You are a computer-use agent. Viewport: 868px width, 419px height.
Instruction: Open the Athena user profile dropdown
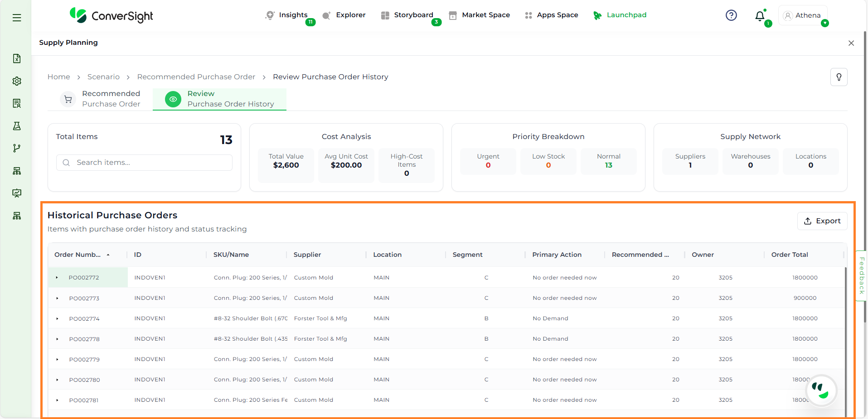[803, 15]
